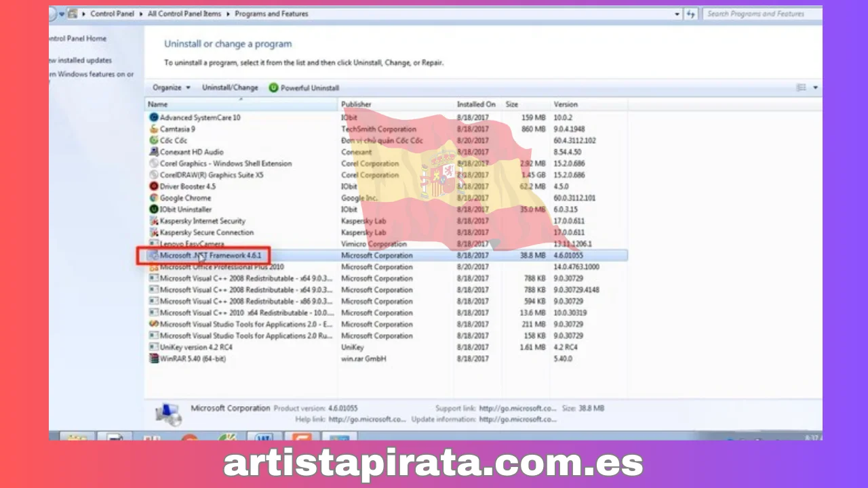The width and height of the screenshot is (868, 488).
Task: Select the Lenovo EasyCamera publisher Vimicro Corporation
Action: point(374,244)
